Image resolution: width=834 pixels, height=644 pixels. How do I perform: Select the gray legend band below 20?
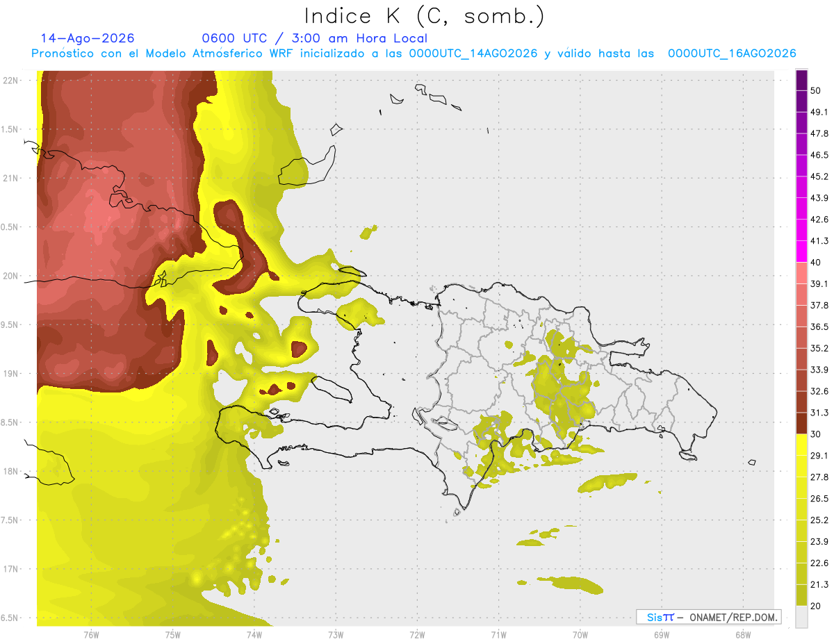(801, 616)
